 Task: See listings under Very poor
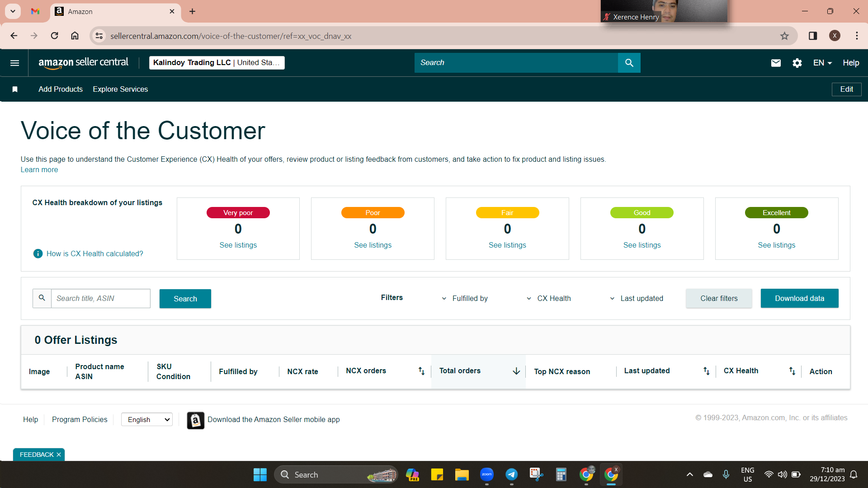tap(238, 245)
